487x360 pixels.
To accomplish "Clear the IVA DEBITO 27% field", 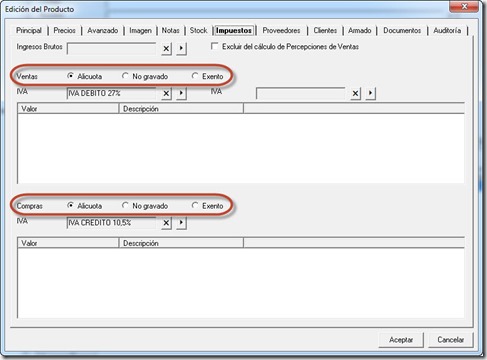I will point(166,93).
